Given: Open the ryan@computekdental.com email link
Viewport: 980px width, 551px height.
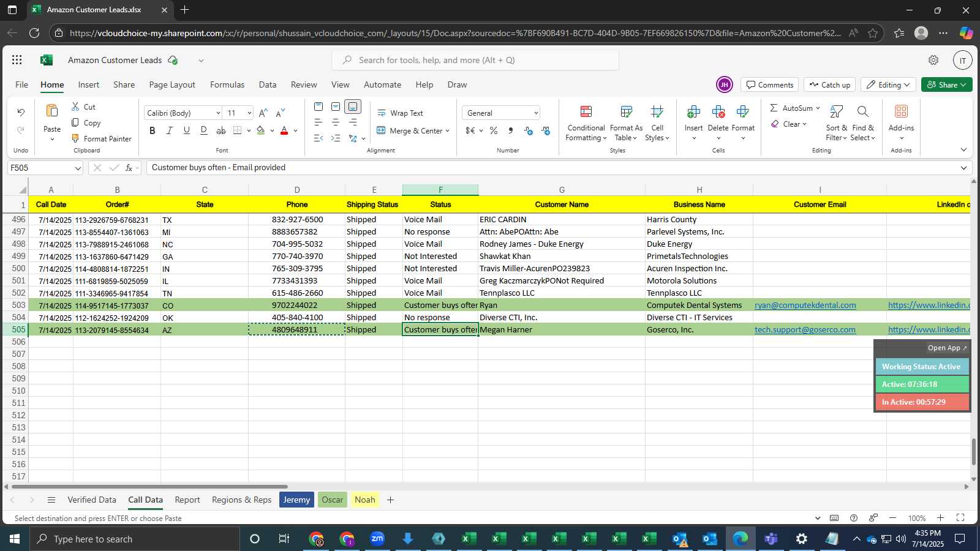Looking at the screenshot, I should [805, 305].
